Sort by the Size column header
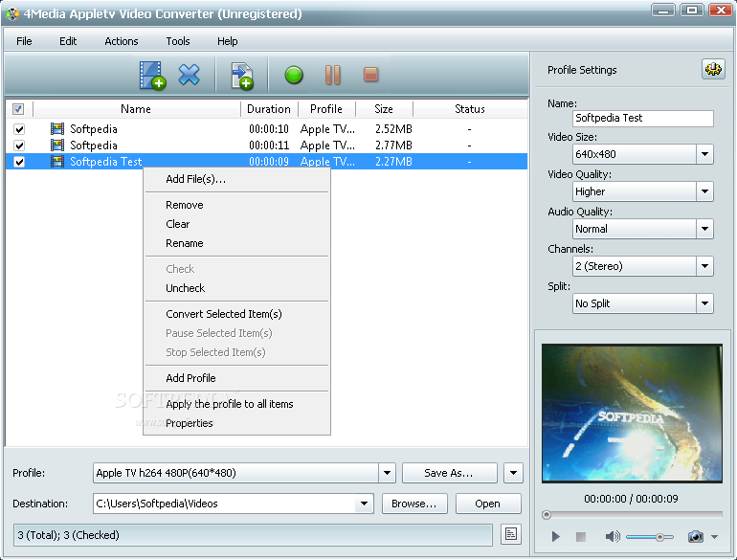The width and height of the screenshot is (737, 560). coord(384,109)
